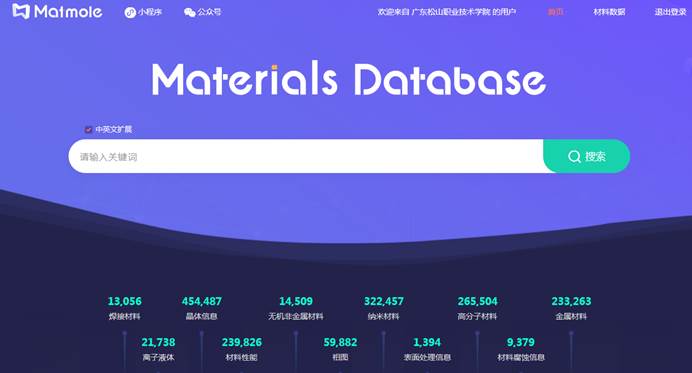Click the Matmole logo icon
This screenshot has width=692, height=373.
click(x=21, y=11)
